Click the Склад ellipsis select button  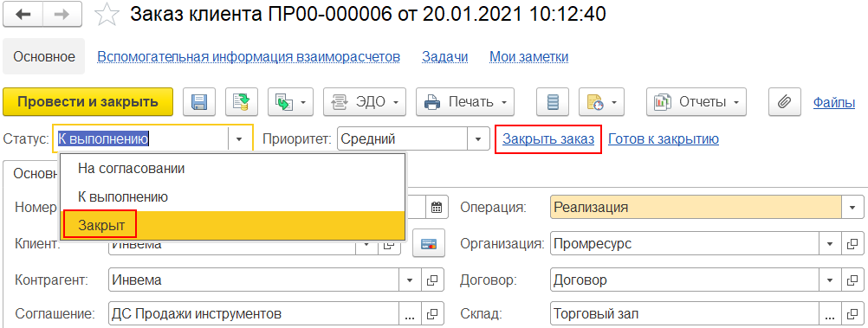(x=829, y=314)
